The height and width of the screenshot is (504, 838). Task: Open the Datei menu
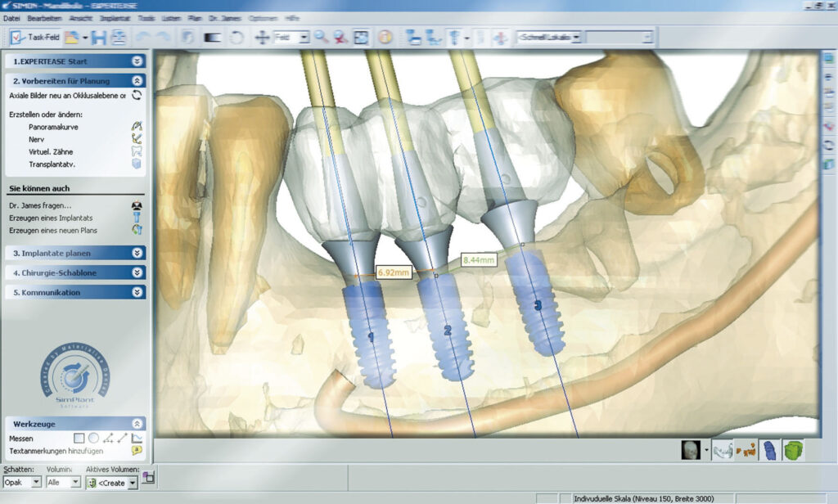tap(11, 18)
